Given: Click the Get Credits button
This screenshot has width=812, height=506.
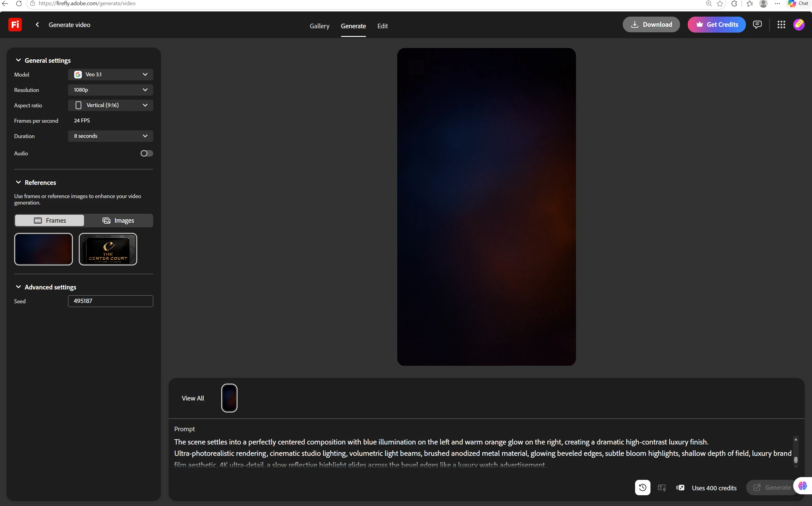Looking at the screenshot, I should [x=717, y=24].
